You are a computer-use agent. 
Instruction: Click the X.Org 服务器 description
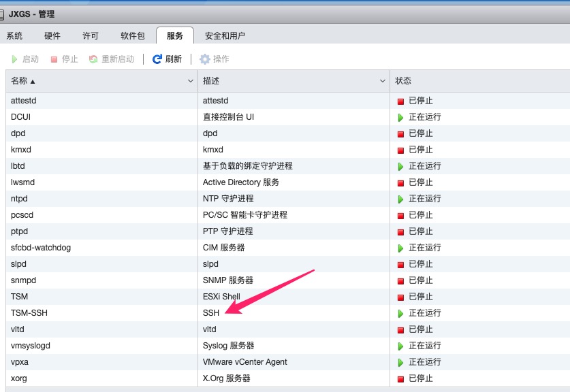(x=227, y=378)
